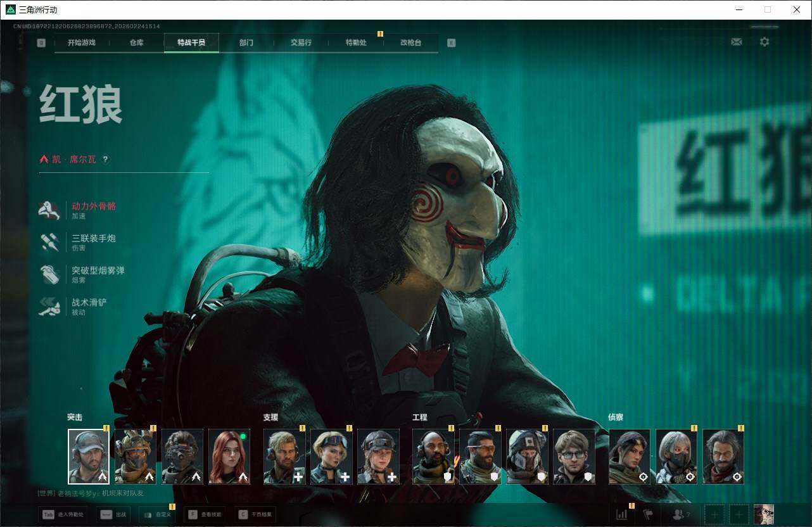Go to the 交易行 tab

(x=301, y=43)
